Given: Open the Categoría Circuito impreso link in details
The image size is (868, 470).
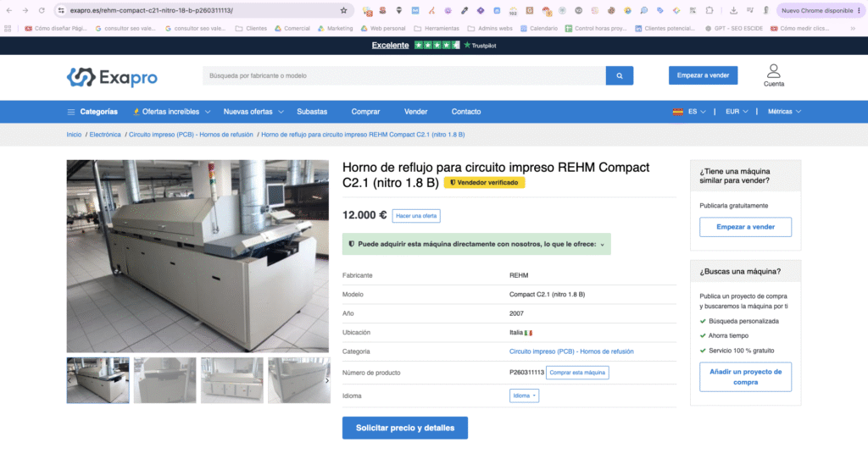Looking at the screenshot, I should coord(571,351).
